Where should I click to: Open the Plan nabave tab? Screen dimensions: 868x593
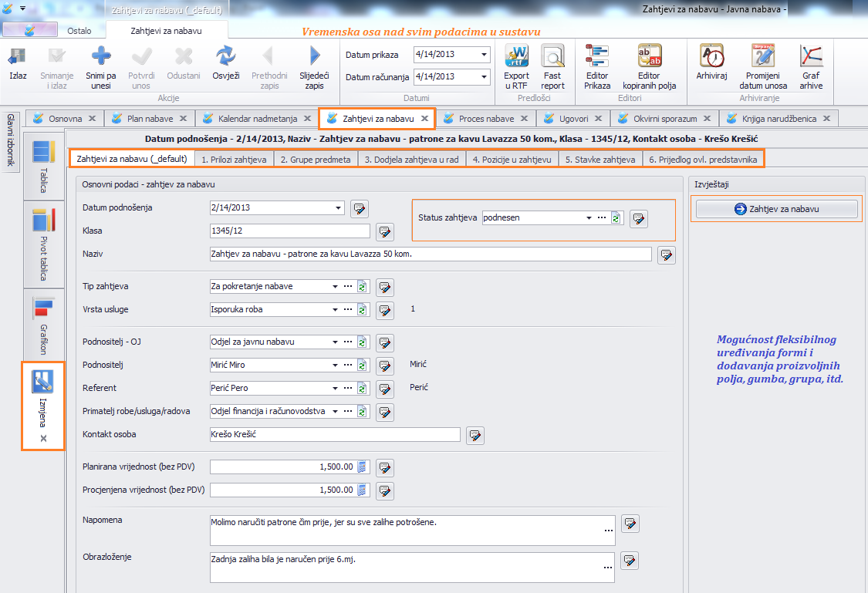tap(150, 119)
